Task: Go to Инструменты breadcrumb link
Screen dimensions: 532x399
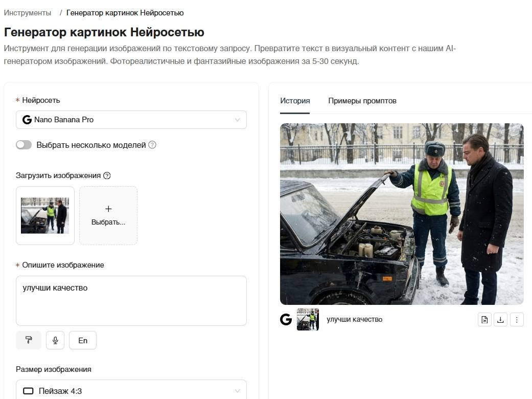Action: [28, 13]
